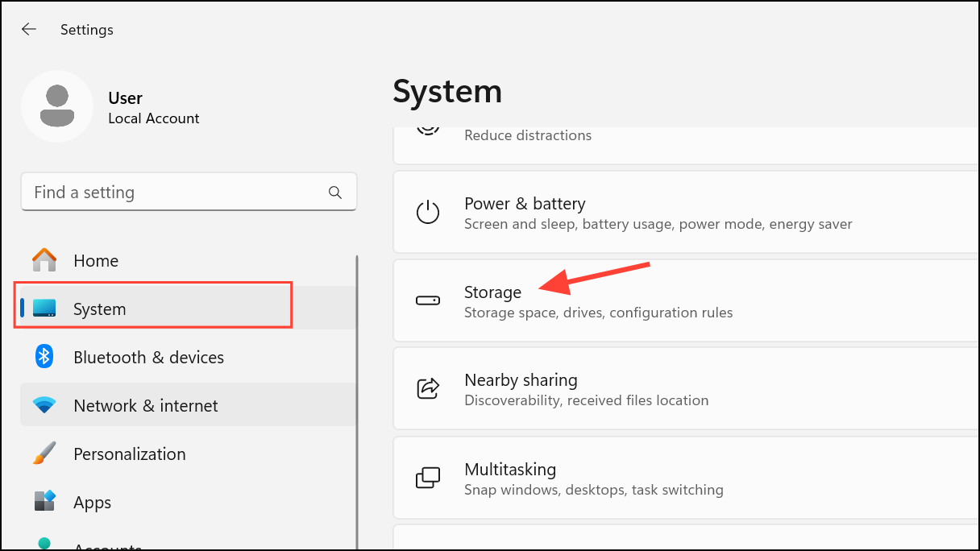The image size is (980, 551).
Task: Click the Wi-Fi network icon
Action: click(44, 405)
